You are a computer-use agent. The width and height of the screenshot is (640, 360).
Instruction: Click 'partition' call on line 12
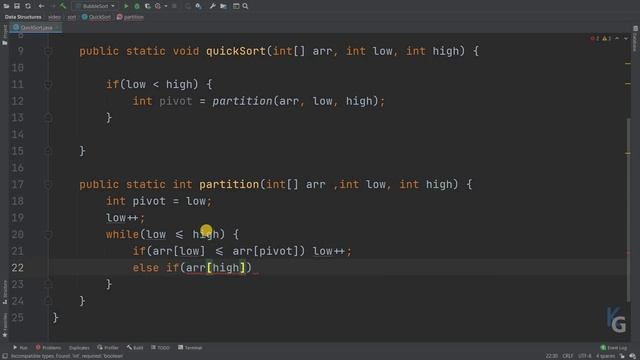[x=242, y=101]
